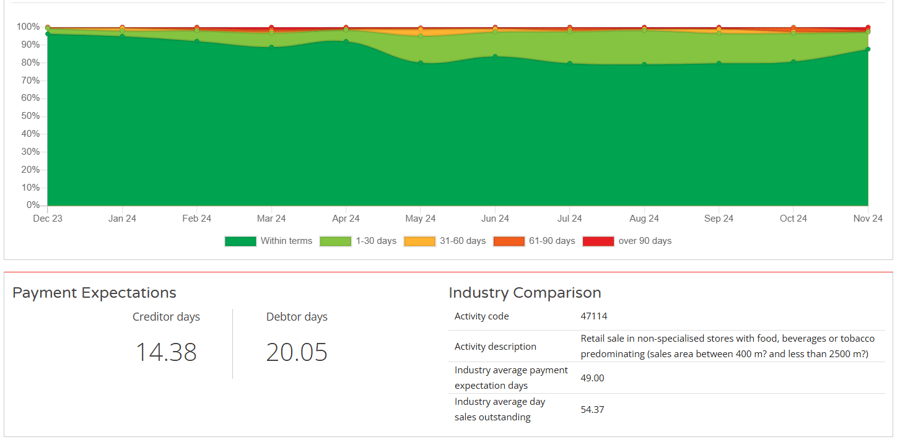The image size is (900, 442).
Task: Click Within terms data point at Mar 24
Action: [271, 47]
